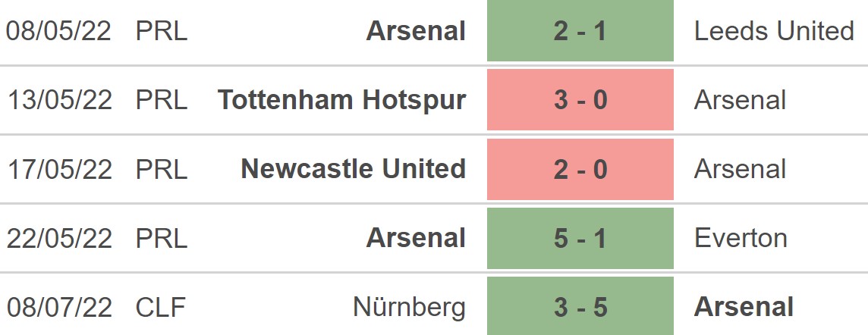Open the 3 - 0 match score
Image resolution: width=868 pixels, height=335 pixels.
[580, 100]
